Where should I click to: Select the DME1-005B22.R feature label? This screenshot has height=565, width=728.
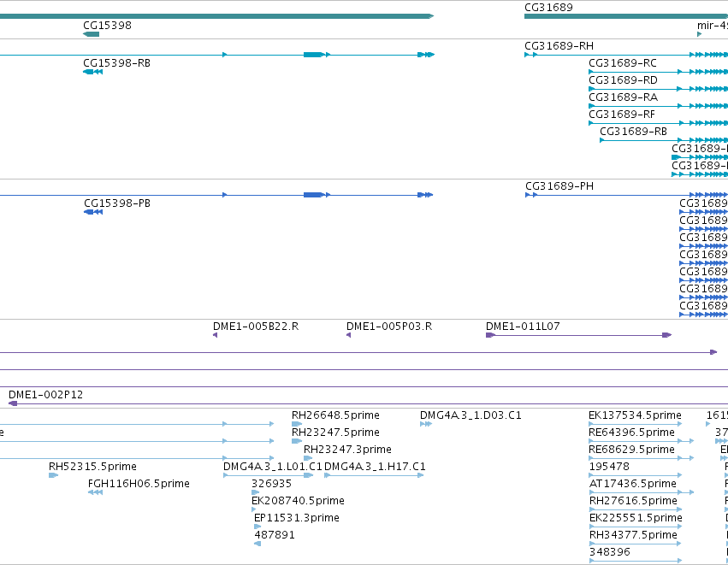click(256, 327)
